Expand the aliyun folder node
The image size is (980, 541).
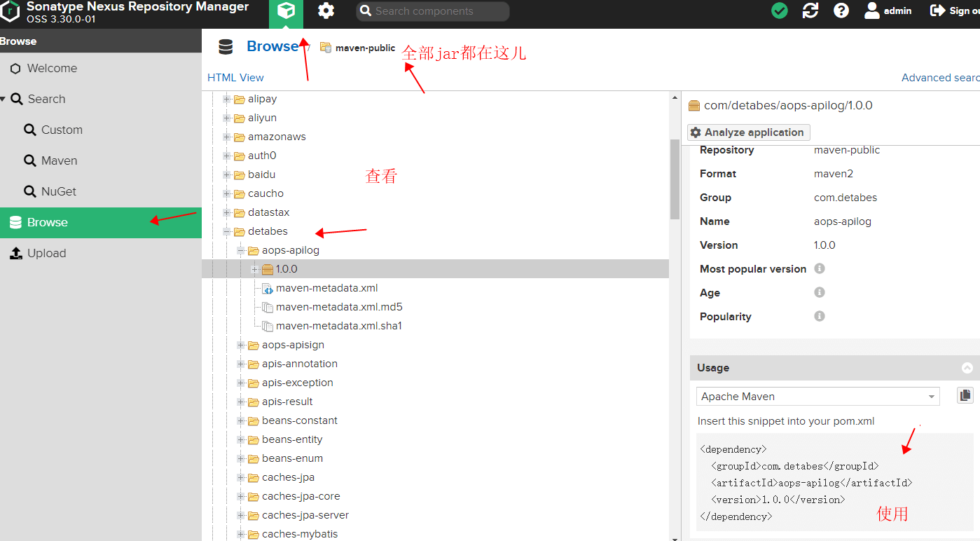[x=227, y=118]
